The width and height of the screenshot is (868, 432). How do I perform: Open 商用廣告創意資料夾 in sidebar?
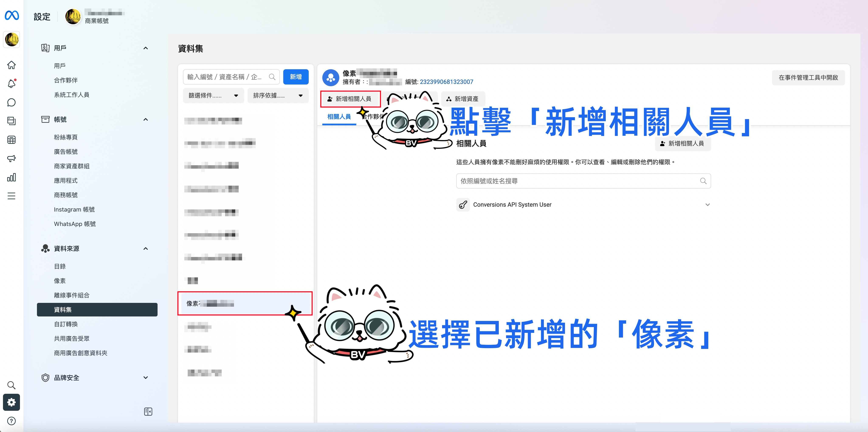[80, 353]
